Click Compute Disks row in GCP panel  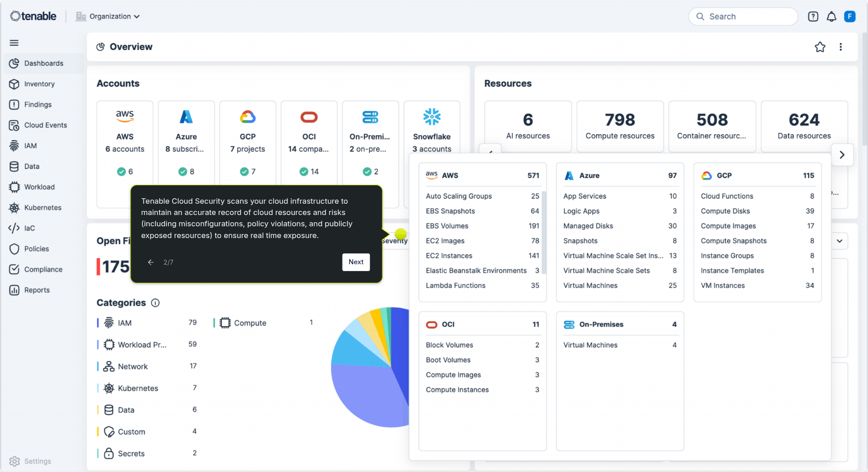click(x=757, y=211)
